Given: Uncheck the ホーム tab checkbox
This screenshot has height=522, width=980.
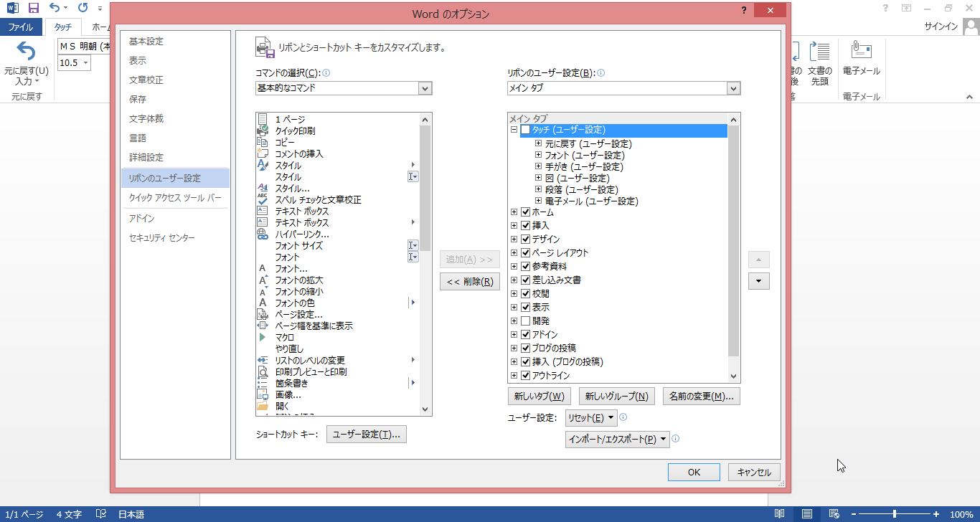Looking at the screenshot, I should [525, 212].
